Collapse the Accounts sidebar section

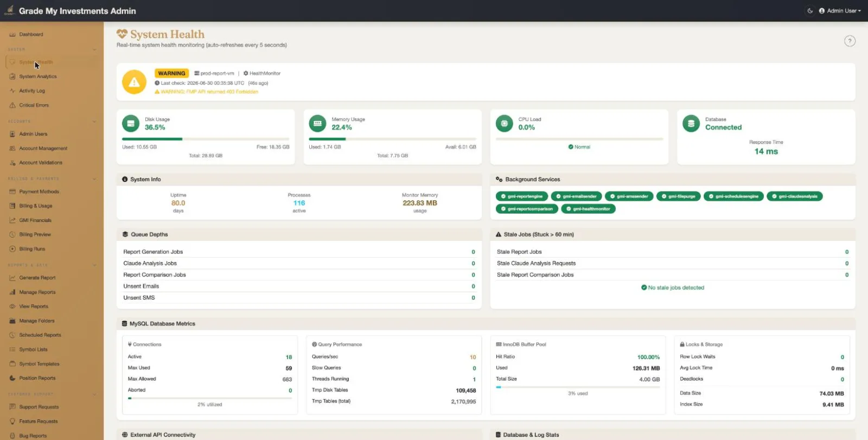point(94,122)
